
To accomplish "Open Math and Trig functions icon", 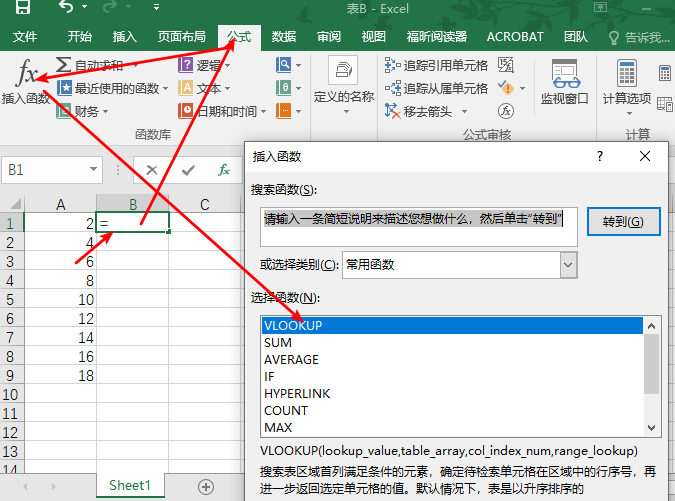I will (x=284, y=88).
